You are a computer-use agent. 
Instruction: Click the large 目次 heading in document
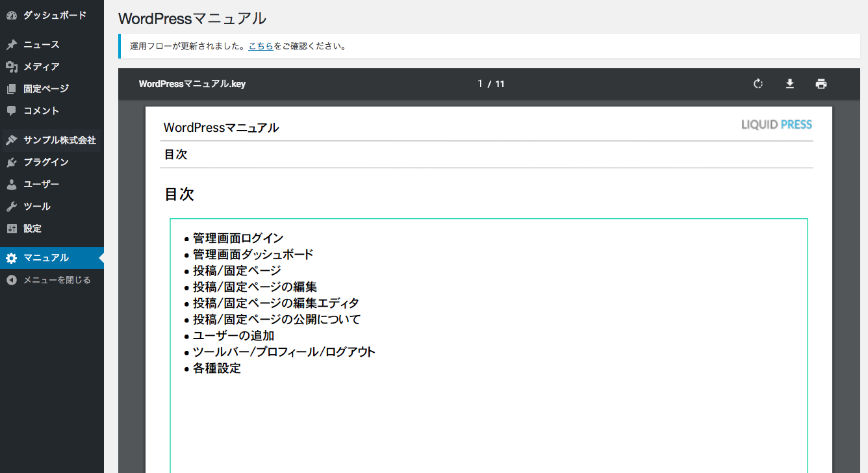pos(179,194)
